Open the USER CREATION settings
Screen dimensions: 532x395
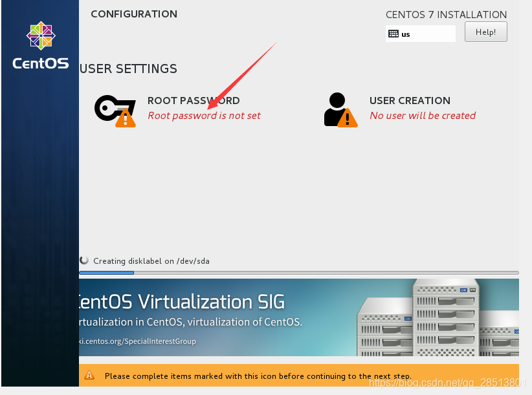(x=410, y=101)
